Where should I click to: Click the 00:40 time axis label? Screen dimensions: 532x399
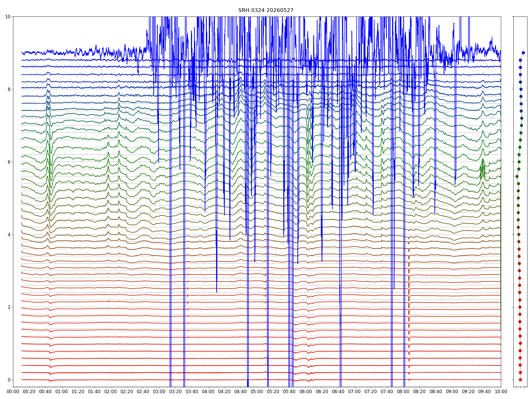(x=45, y=392)
